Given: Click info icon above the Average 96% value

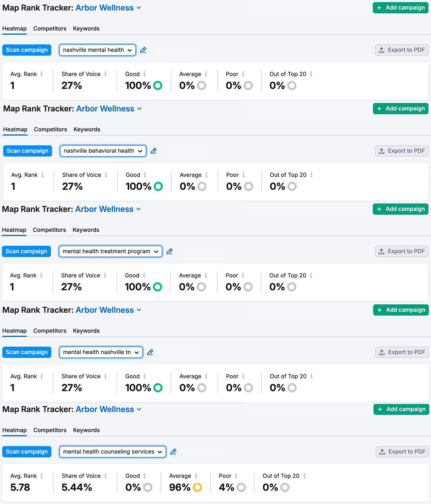Looking at the screenshot, I should 196,476.
